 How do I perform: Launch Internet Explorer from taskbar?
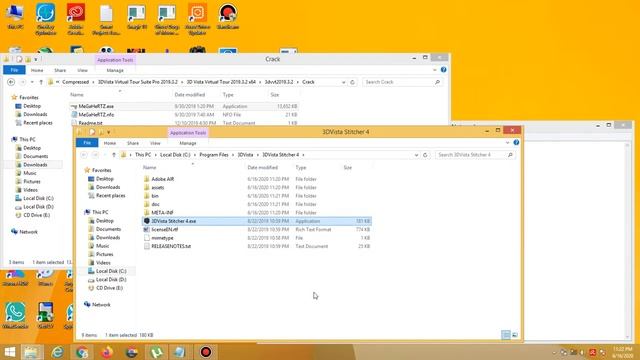[58, 352]
